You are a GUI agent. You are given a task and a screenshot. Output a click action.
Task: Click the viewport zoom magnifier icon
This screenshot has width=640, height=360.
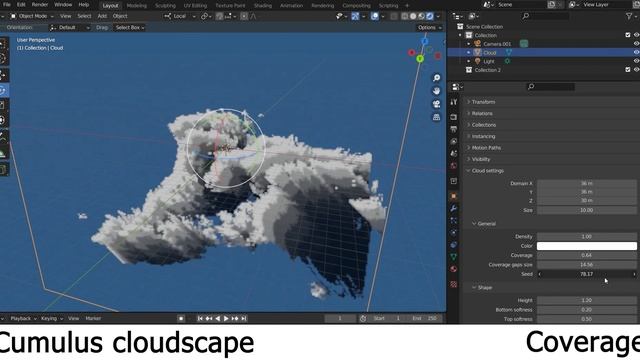[436, 78]
